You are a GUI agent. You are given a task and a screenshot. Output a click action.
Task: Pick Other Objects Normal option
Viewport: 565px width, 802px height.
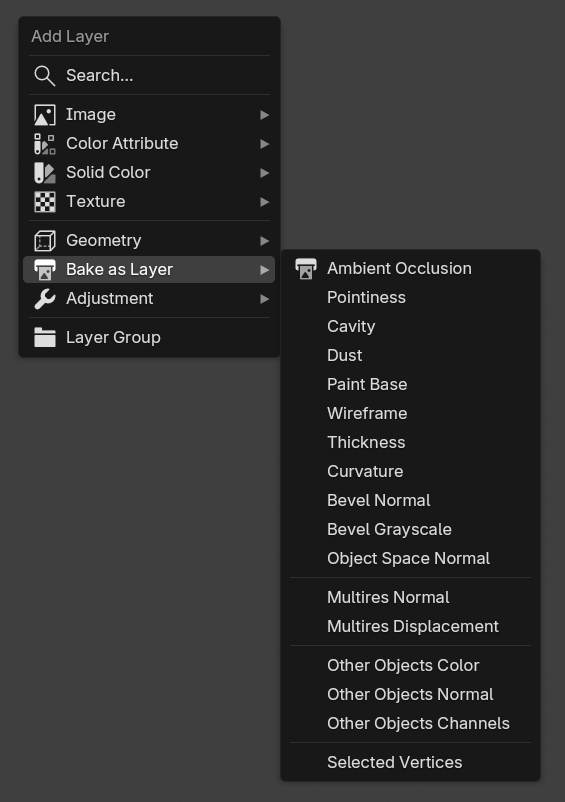(411, 695)
